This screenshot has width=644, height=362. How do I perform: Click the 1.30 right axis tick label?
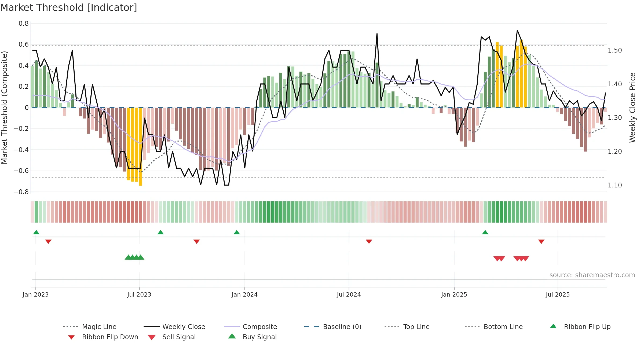pos(615,118)
